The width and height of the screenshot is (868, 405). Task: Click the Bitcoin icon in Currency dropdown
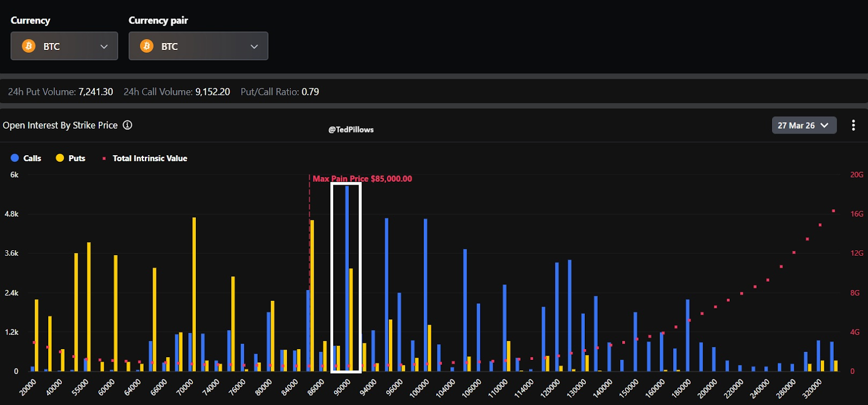click(x=29, y=46)
